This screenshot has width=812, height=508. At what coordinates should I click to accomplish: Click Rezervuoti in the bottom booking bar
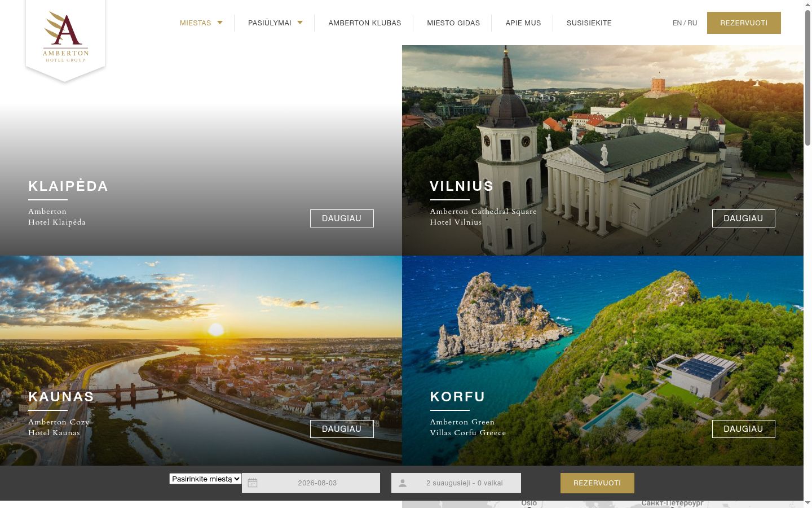click(597, 483)
